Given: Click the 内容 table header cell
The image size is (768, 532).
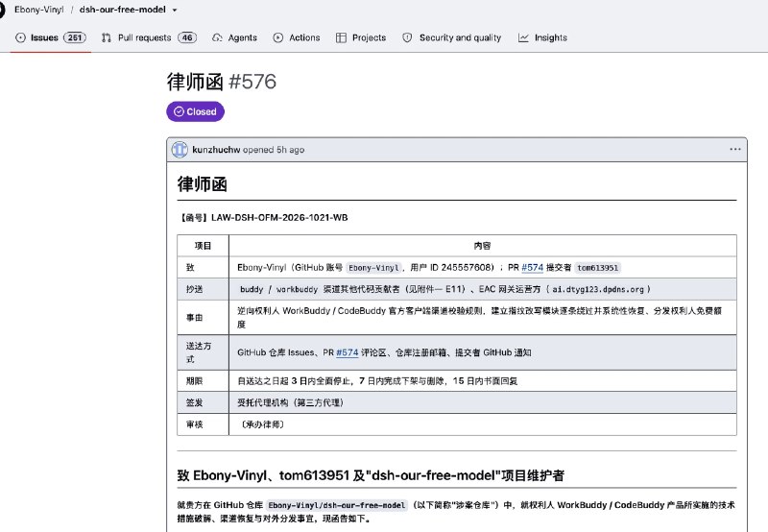Looking at the screenshot, I should 483,246.
